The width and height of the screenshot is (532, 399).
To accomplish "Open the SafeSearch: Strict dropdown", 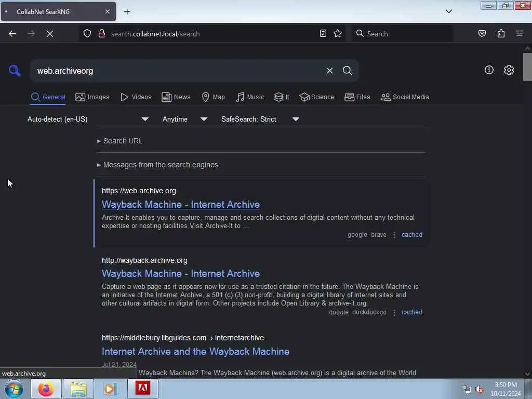I will [260, 119].
